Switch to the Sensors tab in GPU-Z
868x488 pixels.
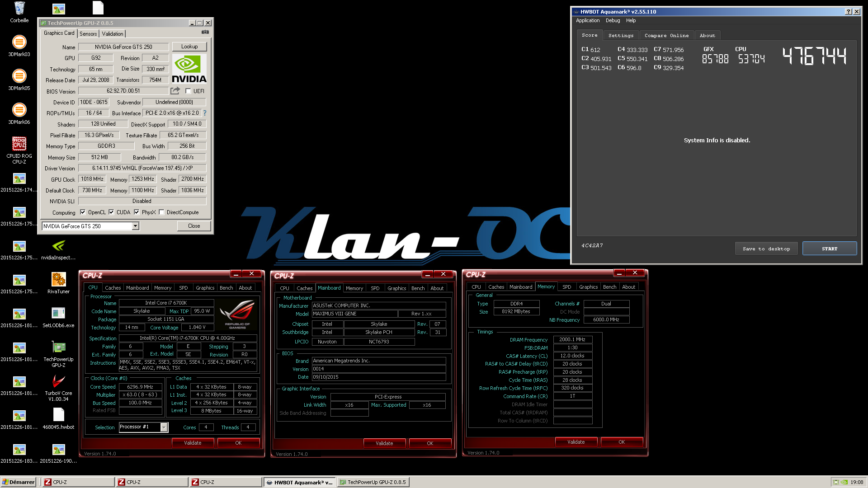coord(88,34)
